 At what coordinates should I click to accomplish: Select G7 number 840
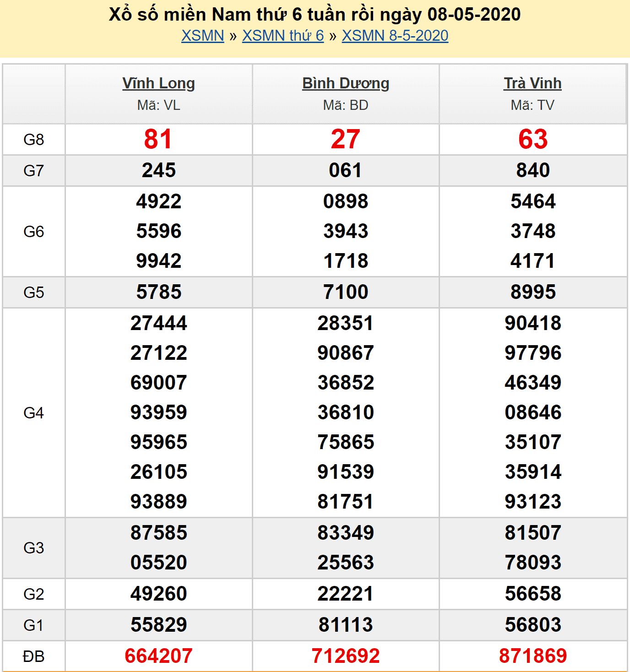pyautogui.click(x=533, y=170)
